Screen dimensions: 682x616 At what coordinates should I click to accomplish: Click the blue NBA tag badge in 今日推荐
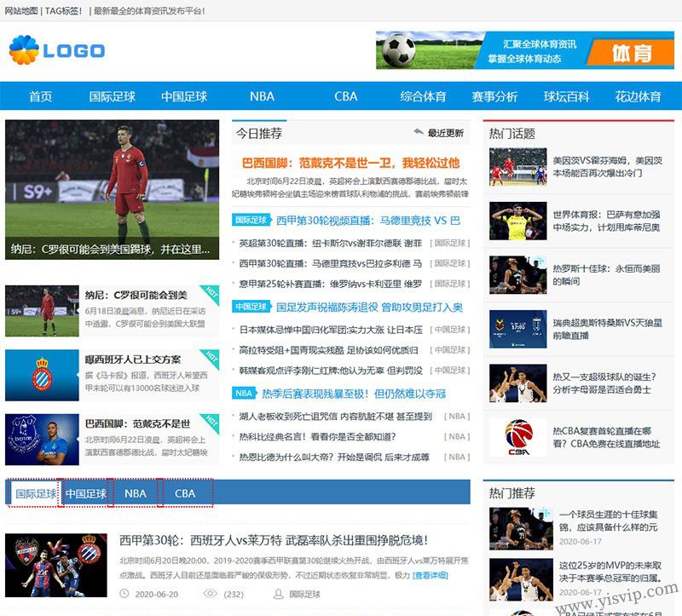(x=244, y=394)
